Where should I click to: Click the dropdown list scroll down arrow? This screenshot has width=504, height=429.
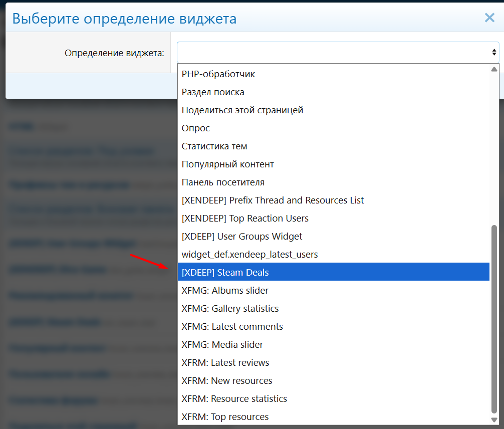click(x=494, y=419)
